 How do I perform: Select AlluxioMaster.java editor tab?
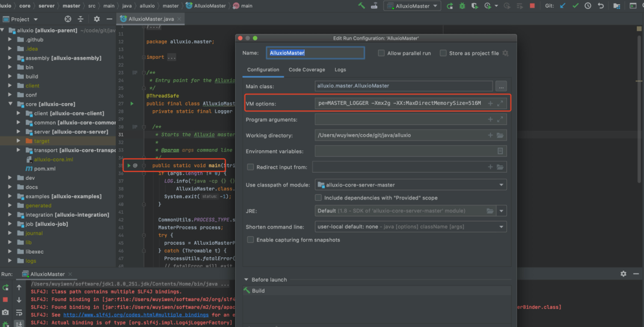pos(151,19)
